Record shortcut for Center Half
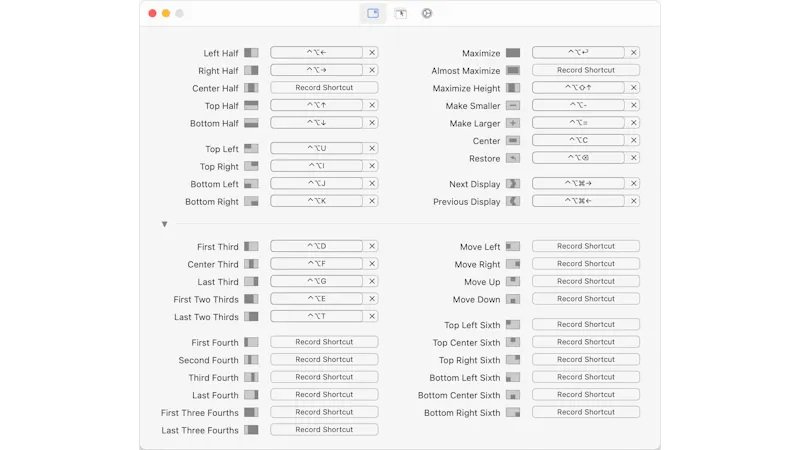800x450 pixels. pos(324,88)
